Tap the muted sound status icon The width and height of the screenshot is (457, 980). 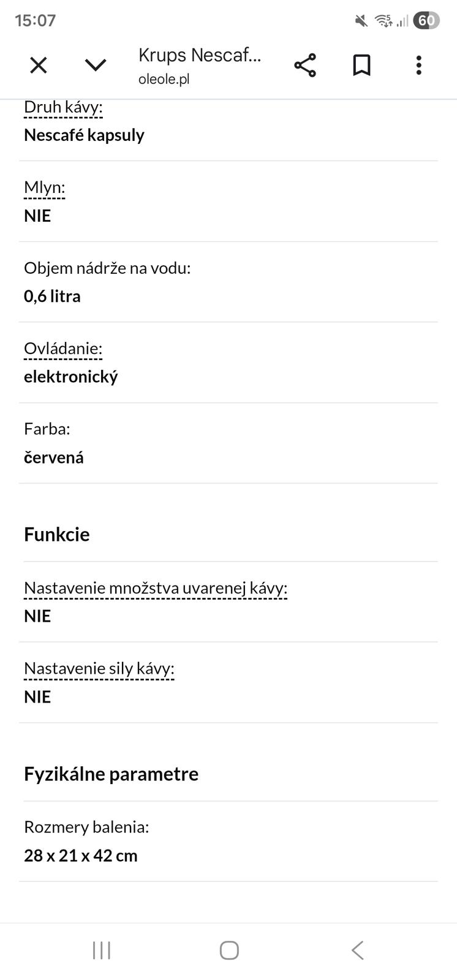(x=361, y=21)
